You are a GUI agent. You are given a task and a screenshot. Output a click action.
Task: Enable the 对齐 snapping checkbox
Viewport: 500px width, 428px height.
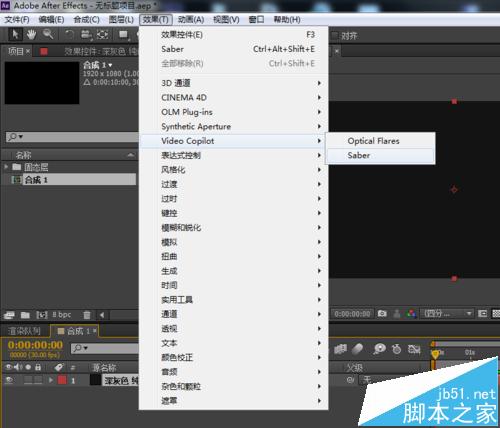click(x=334, y=35)
